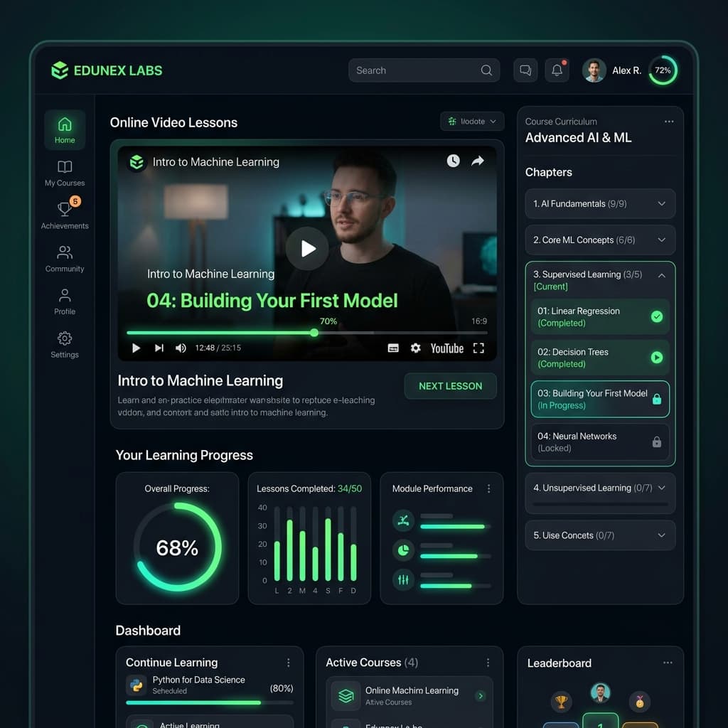Click lock icon on Neural Networks
Image resolution: width=728 pixels, height=728 pixels.
tap(656, 441)
